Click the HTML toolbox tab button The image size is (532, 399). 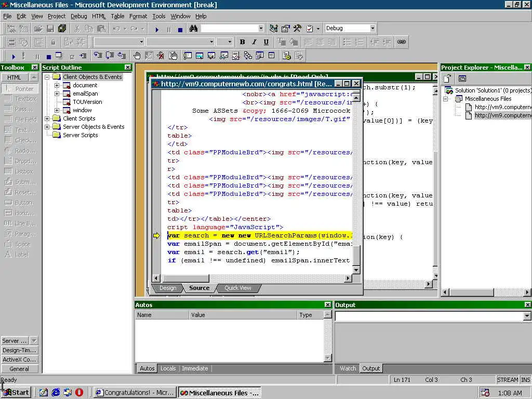pyautogui.click(x=14, y=77)
